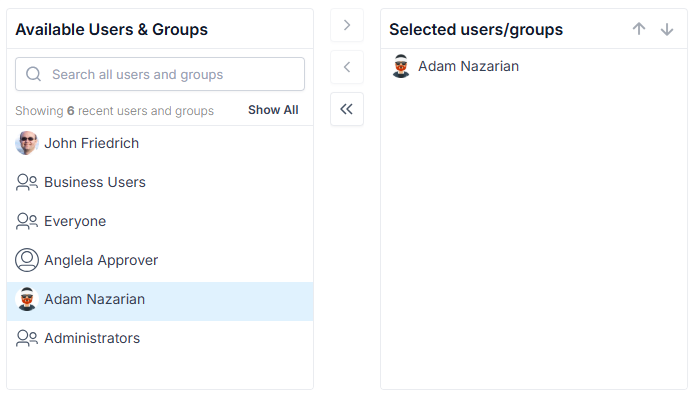Move selected item down with arrow
The width and height of the screenshot is (694, 397).
click(667, 29)
